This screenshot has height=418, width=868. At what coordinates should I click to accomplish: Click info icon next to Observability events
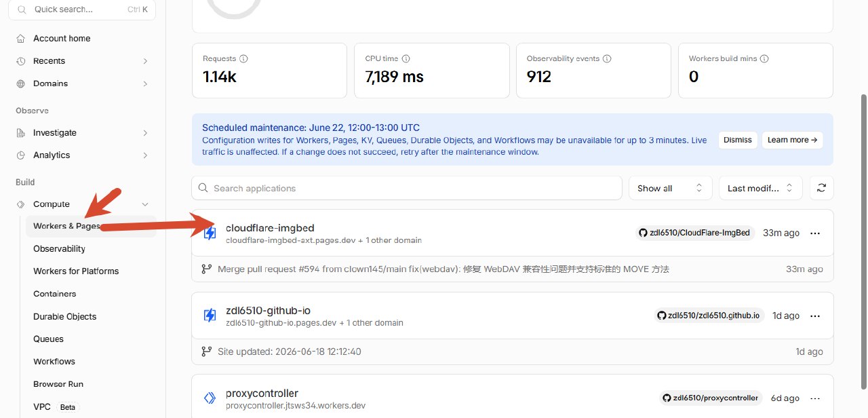[608, 59]
